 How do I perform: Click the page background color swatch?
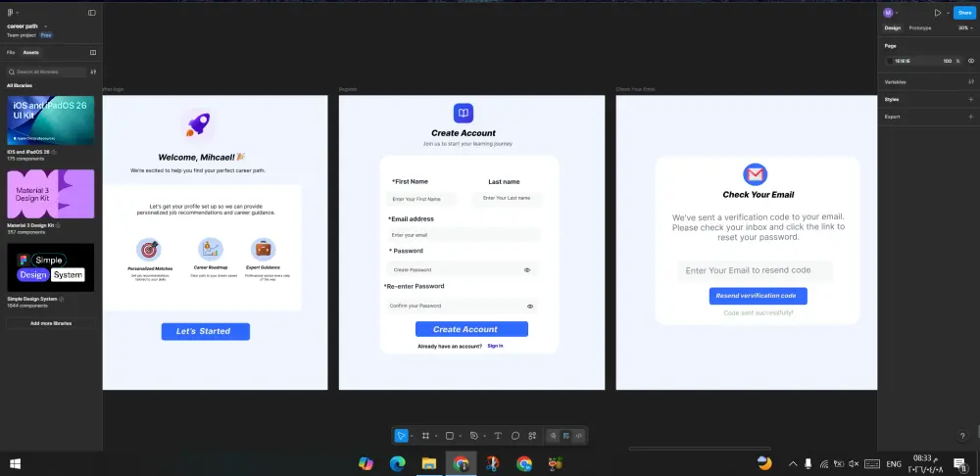890,62
